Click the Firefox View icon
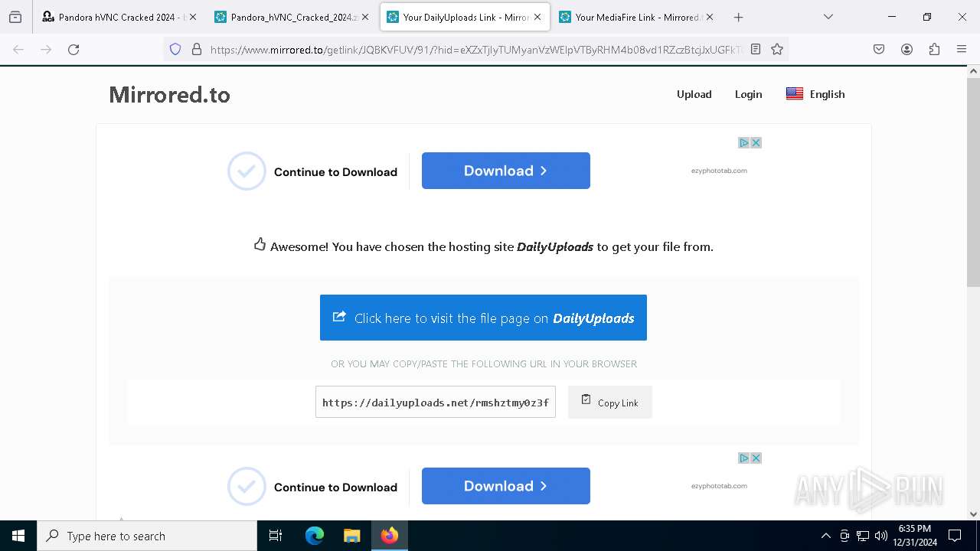980x551 pixels. 15,17
